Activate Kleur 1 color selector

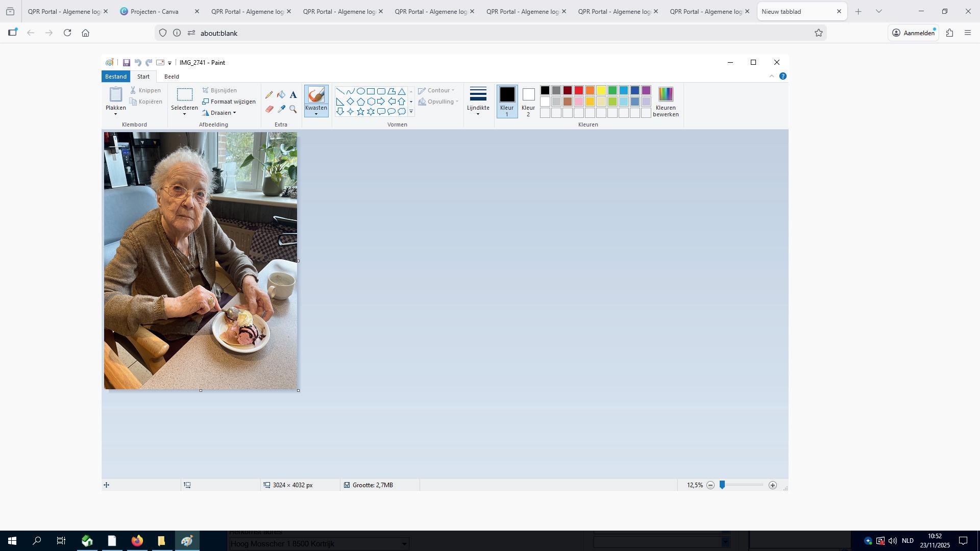[507, 101]
